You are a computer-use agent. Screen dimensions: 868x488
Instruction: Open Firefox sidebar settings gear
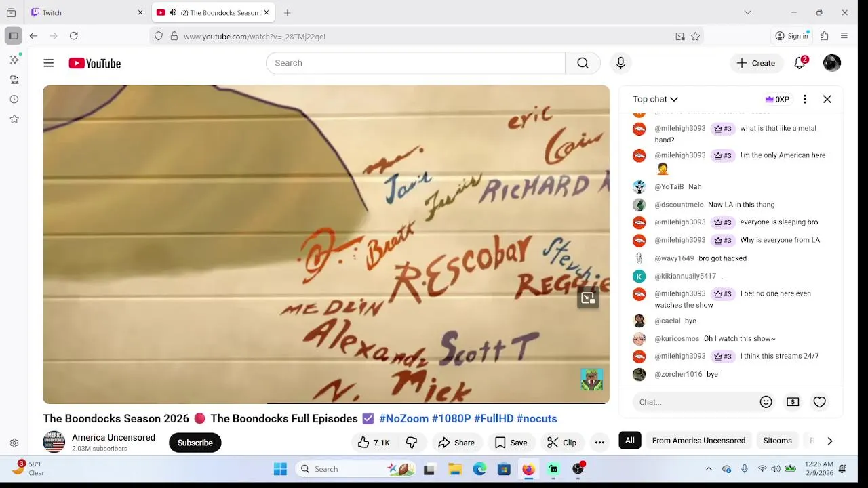pyautogui.click(x=14, y=443)
